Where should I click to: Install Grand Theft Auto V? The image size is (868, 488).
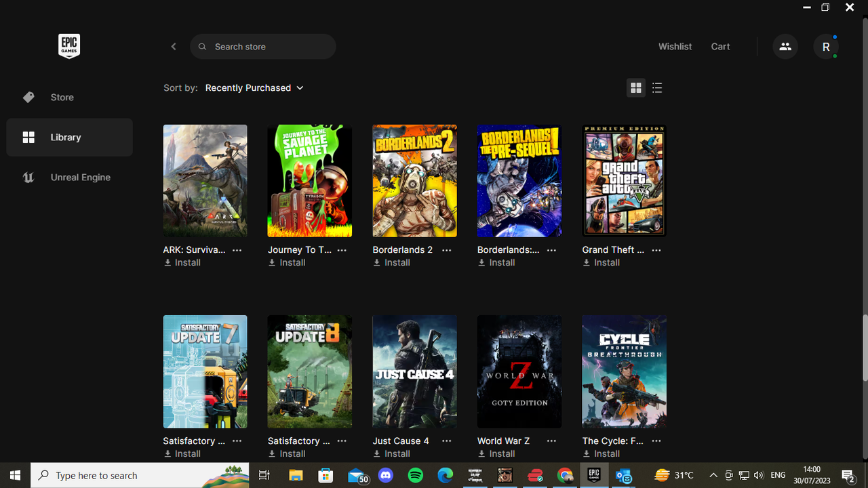coord(601,263)
